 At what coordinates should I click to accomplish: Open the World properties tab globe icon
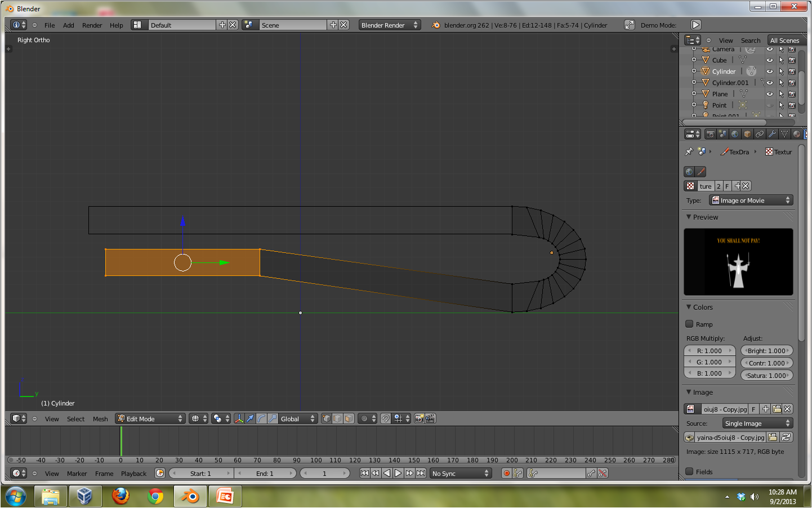click(735, 134)
